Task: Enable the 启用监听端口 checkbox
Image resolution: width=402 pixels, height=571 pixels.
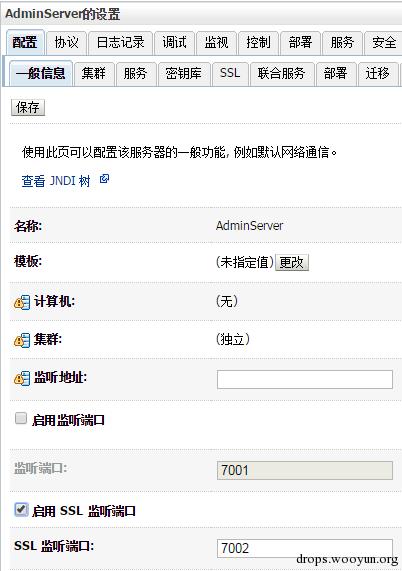Action: click(x=21, y=418)
